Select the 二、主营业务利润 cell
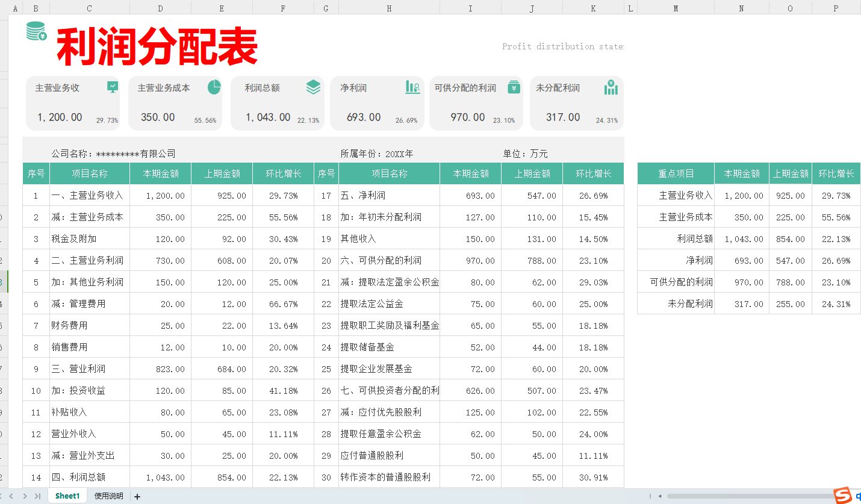Screen dimensions: 861x504 point(90,261)
